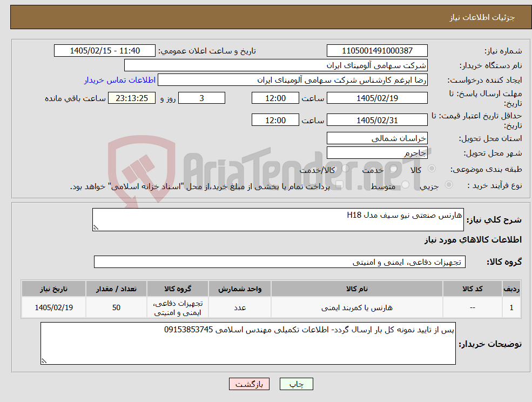Click the announcement date field 1405/02/15 - 11:40
The image size is (532, 402).
(x=105, y=51)
